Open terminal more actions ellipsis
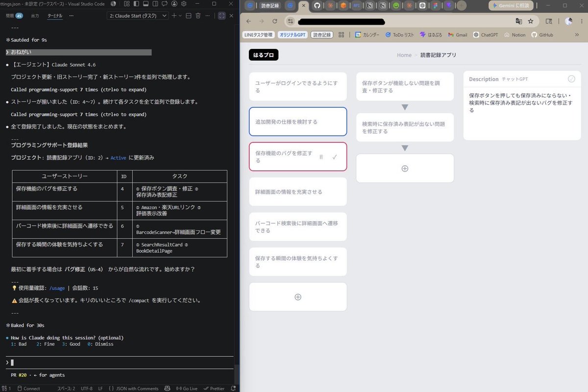588x392 pixels. pos(208,16)
